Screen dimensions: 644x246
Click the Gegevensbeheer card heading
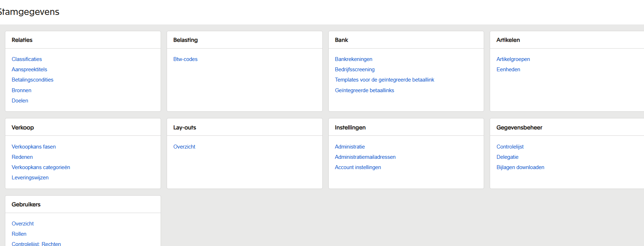click(x=519, y=128)
